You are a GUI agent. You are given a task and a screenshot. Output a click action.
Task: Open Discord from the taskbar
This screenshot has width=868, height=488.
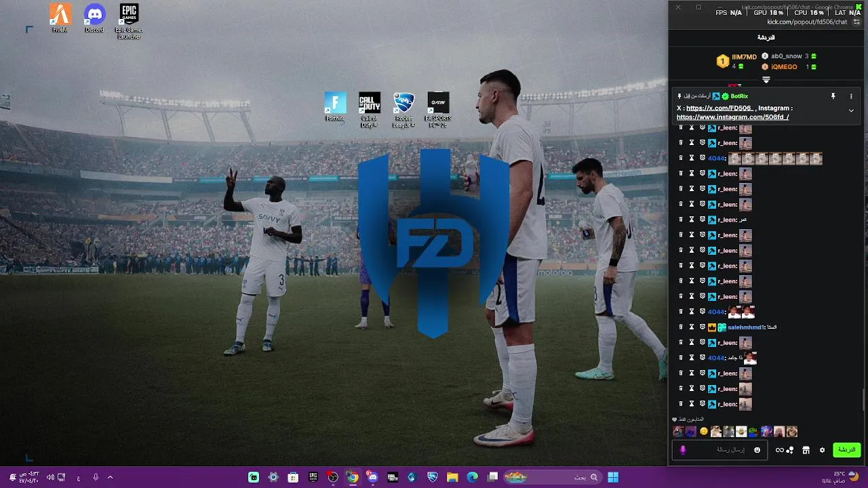click(372, 477)
